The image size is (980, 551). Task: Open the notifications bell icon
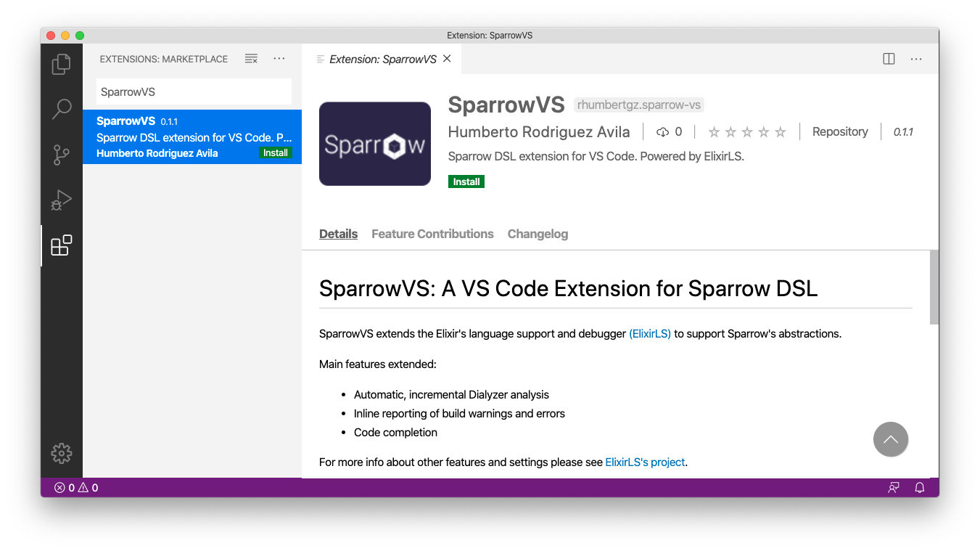pyautogui.click(x=919, y=488)
